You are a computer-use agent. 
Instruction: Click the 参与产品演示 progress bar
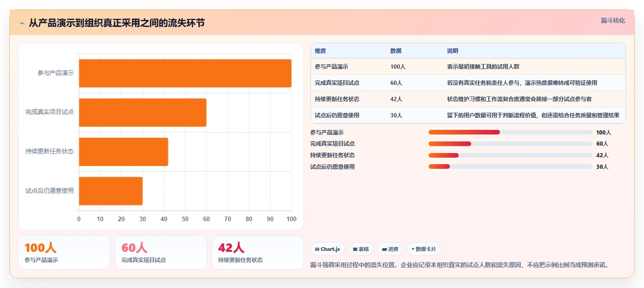510,132
